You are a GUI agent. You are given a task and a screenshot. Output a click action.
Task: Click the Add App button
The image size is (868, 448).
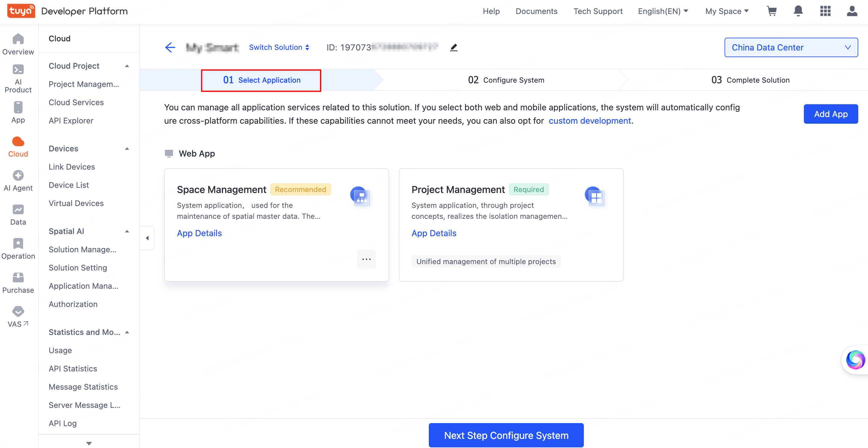pyautogui.click(x=831, y=114)
